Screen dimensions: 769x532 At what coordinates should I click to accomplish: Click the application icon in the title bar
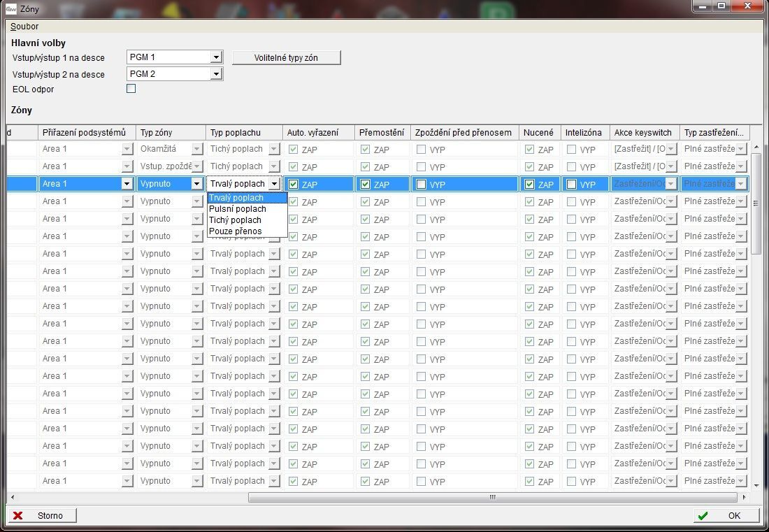10,8
